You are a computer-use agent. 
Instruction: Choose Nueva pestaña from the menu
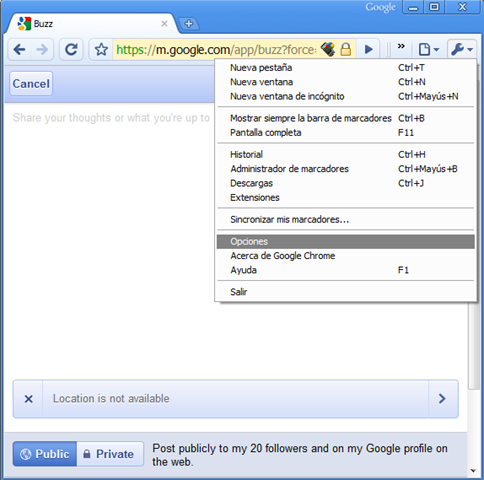(346, 68)
